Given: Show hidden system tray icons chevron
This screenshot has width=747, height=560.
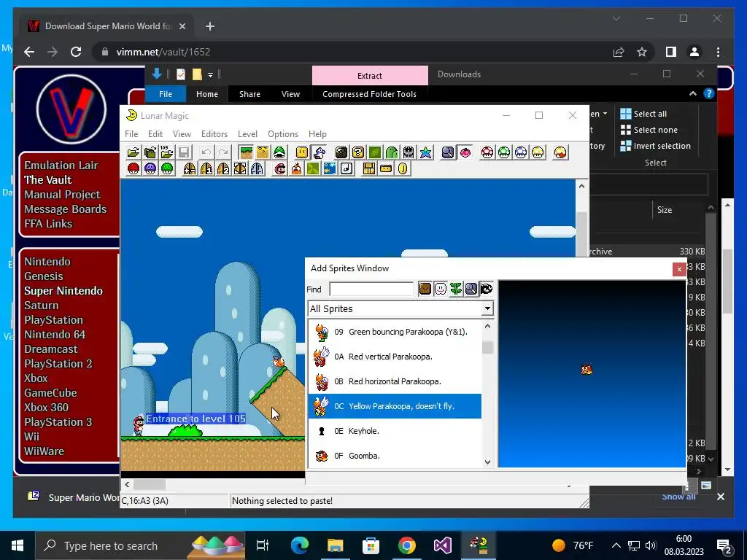Looking at the screenshot, I should [x=616, y=545].
